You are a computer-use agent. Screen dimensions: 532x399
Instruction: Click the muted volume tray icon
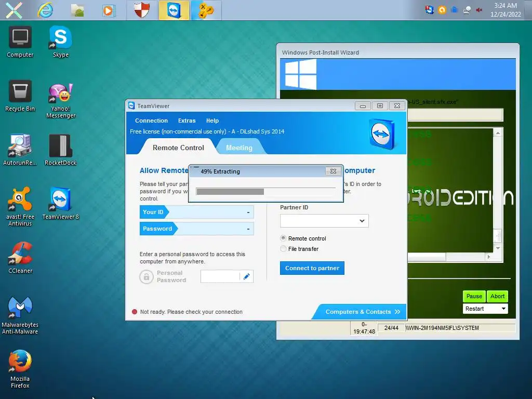(479, 10)
